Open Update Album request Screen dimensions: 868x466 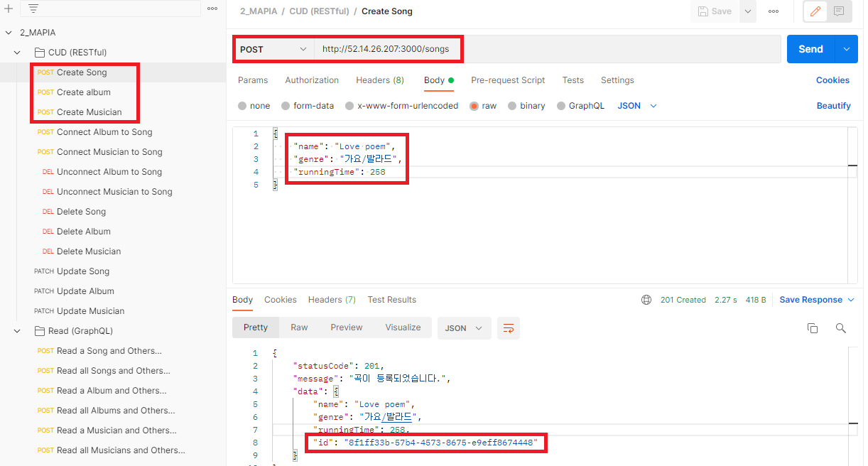tap(85, 291)
